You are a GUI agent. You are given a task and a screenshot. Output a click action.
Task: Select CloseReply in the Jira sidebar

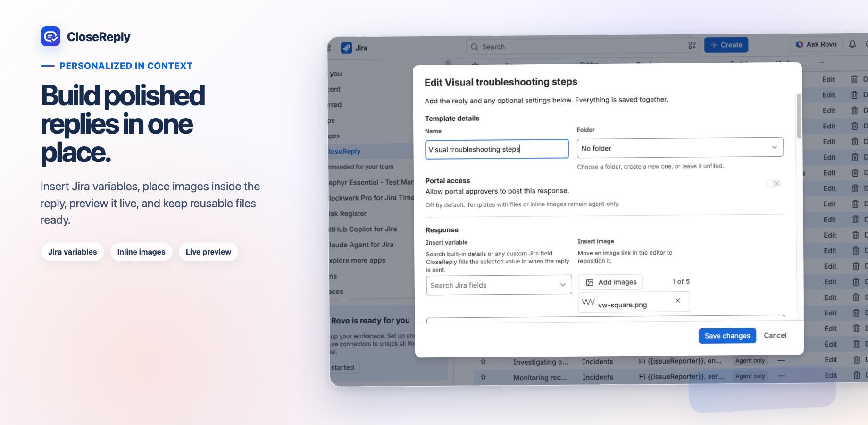click(x=370, y=151)
